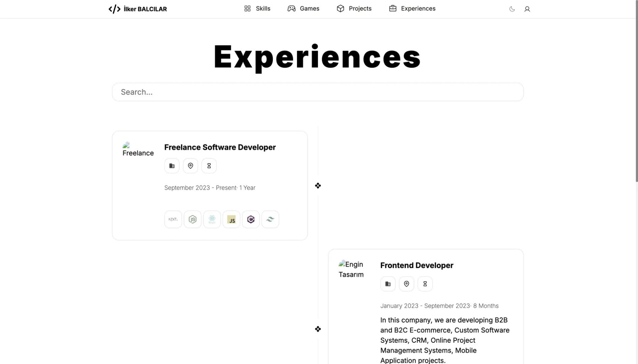
Task: Click inside the Search field
Action: (317, 92)
